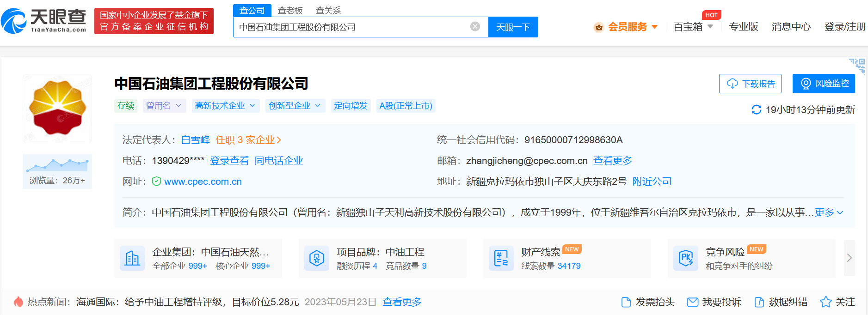Expand company intro with 更多

tap(829, 212)
